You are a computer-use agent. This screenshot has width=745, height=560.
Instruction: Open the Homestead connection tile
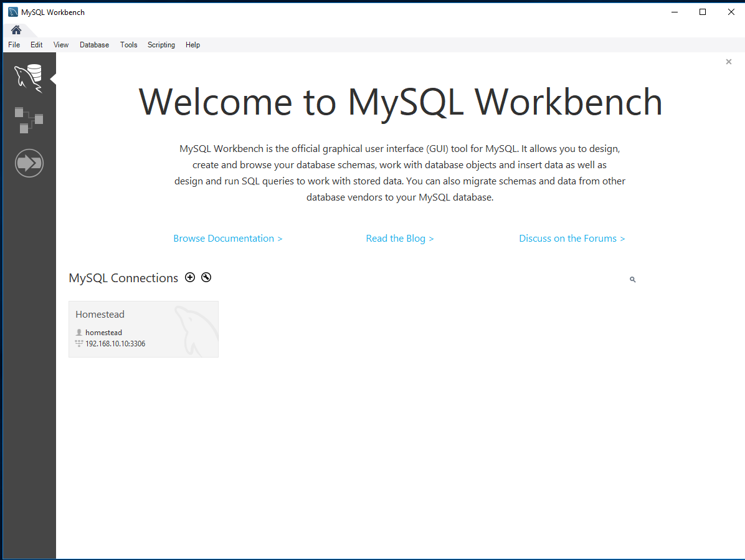143,329
